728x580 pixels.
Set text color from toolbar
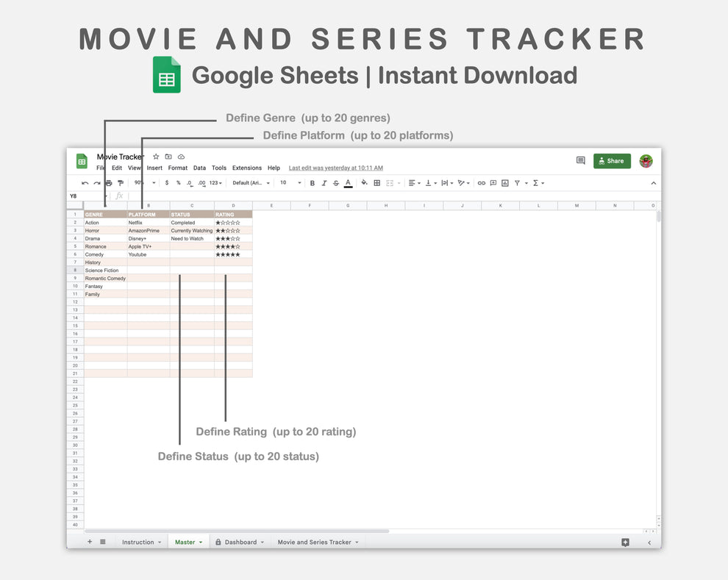point(348,183)
